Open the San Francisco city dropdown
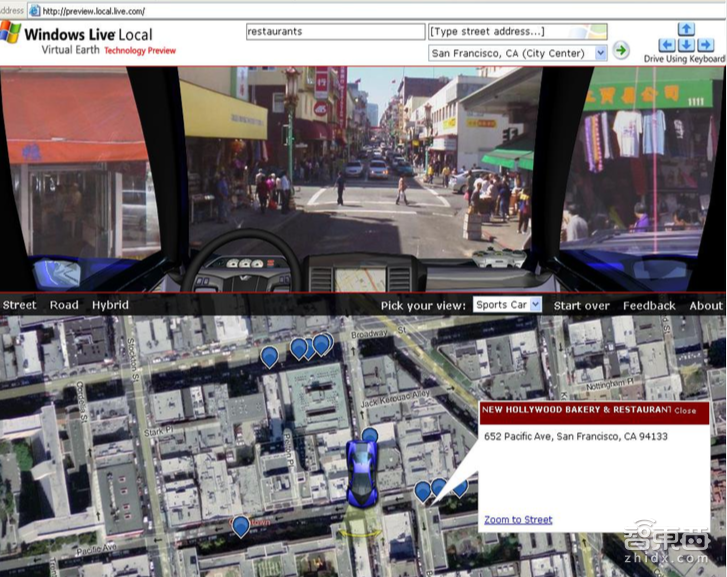Screen dimensions: 727x577 click(600, 53)
